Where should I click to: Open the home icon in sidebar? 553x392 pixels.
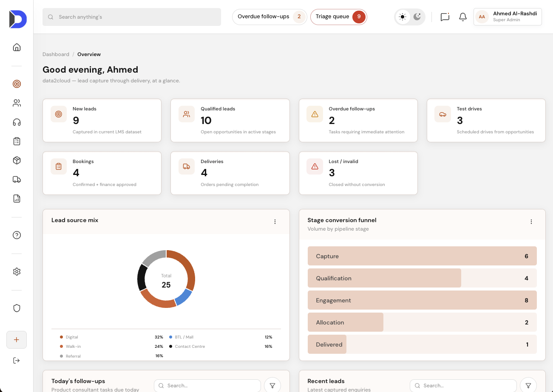(17, 47)
